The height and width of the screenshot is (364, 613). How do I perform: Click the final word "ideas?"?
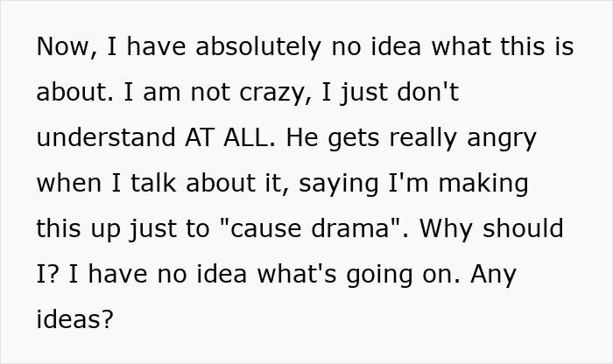tap(75, 320)
